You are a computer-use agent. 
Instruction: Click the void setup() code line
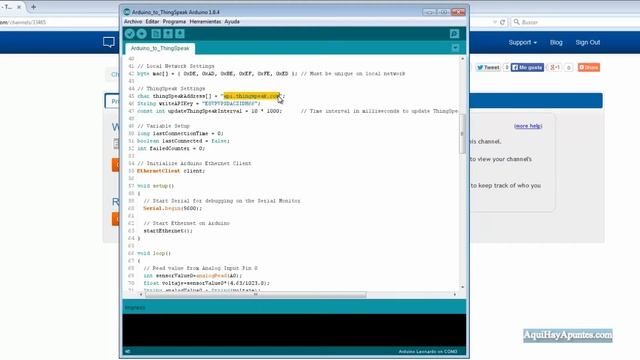156,186
